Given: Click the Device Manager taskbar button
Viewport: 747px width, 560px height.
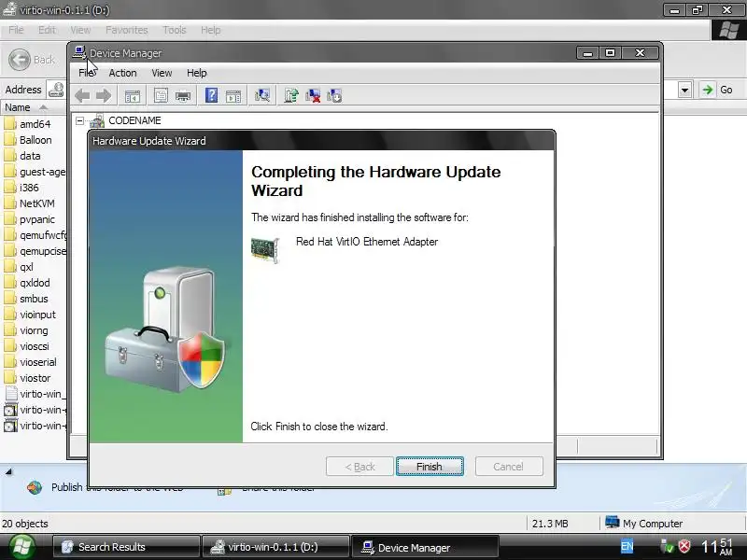Looking at the screenshot, I should pyautogui.click(x=425, y=547).
